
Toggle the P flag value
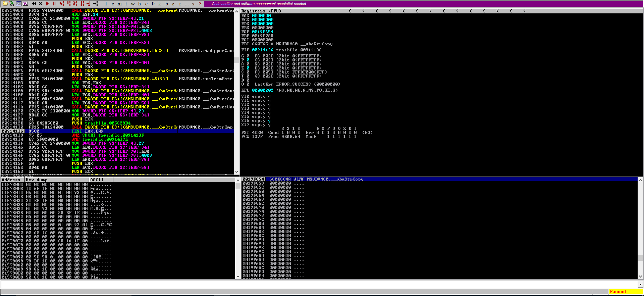(248, 60)
